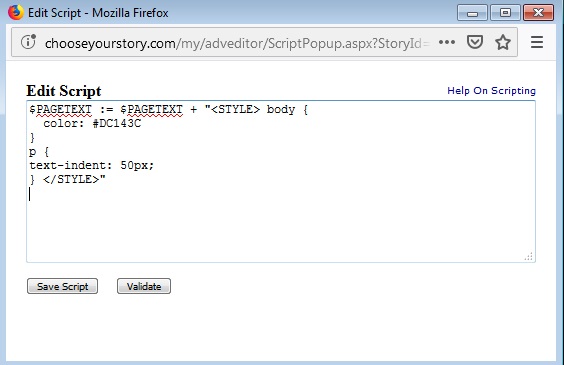564x365 pixels.
Task: Close the Edit Script window
Action: [538, 13]
